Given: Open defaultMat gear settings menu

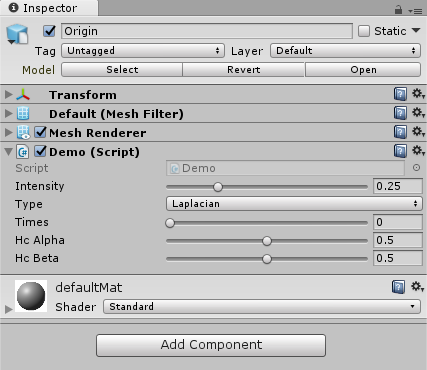Looking at the screenshot, I should 417,287.
